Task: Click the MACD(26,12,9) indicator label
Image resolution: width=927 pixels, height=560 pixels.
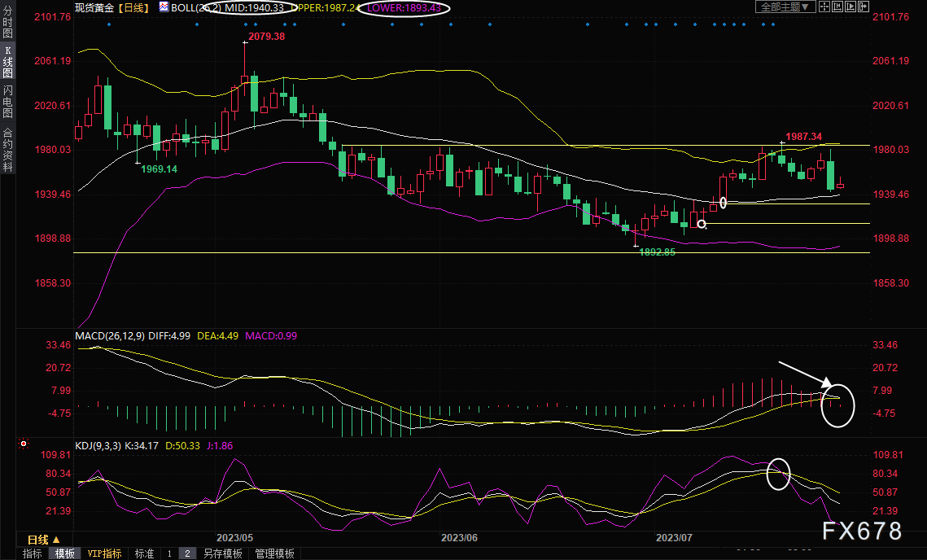Action: pos(110,336)
